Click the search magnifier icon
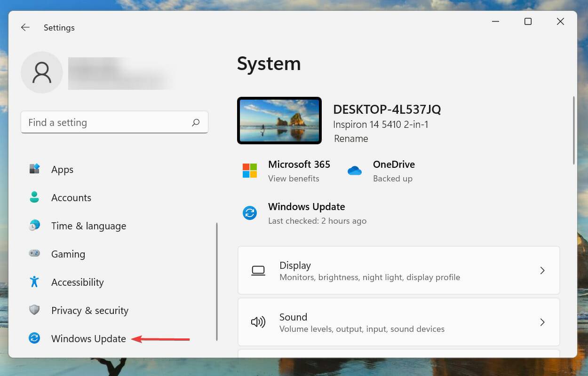Viewport: 588px width, 376px height. tap(196, 123)
